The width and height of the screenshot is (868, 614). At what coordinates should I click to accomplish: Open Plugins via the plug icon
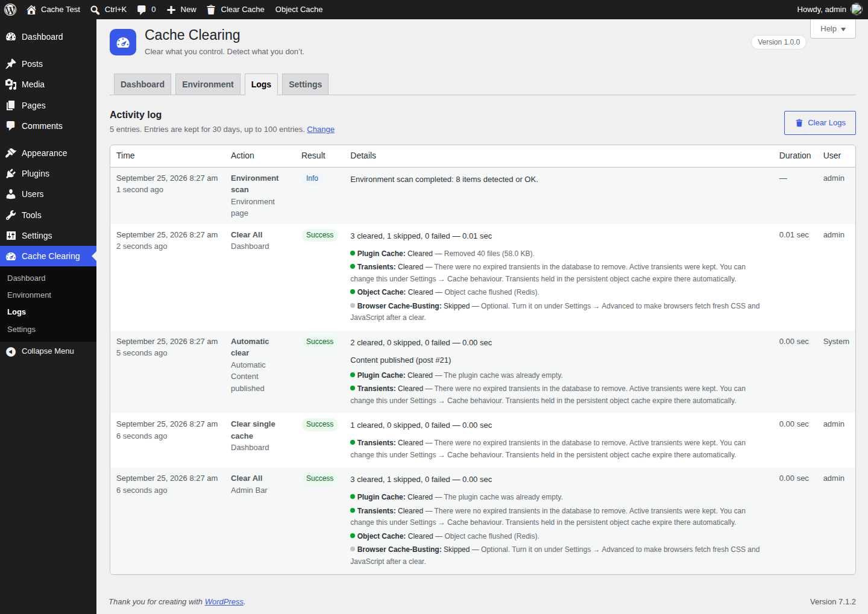click(x=11, y=174)
